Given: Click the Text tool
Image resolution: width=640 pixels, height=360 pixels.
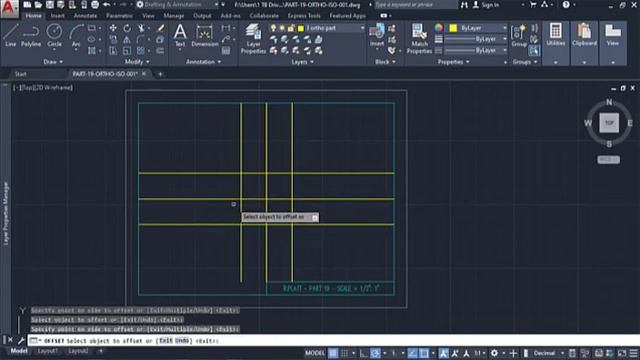Looking at the screenshot, I should pos(180,36).
